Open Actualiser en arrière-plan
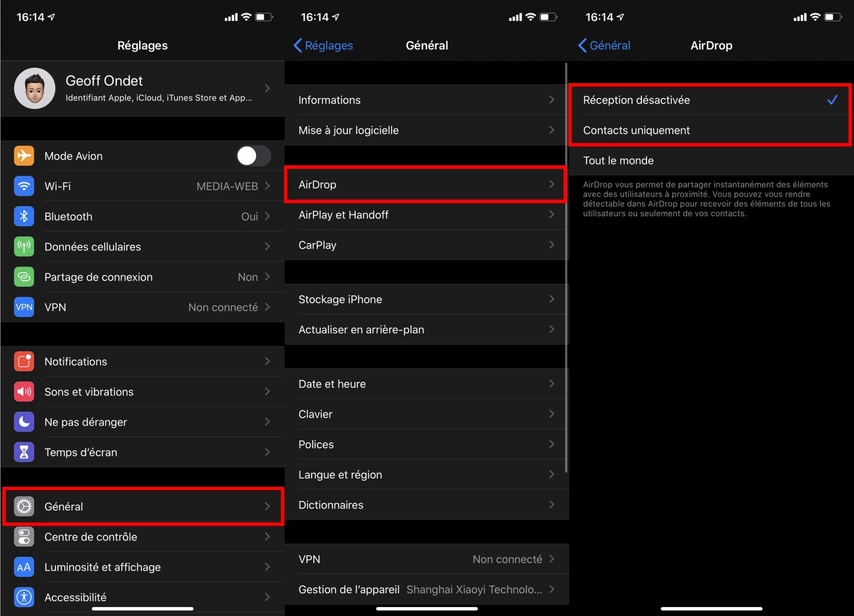The width and height of the screenshot is (854, 616). coord(427,329)
